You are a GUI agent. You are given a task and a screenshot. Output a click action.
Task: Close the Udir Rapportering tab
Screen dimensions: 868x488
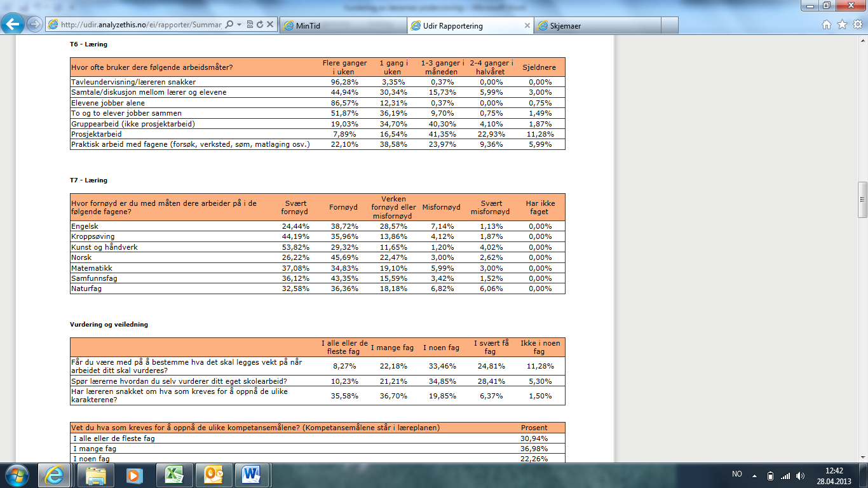[527, 25]
